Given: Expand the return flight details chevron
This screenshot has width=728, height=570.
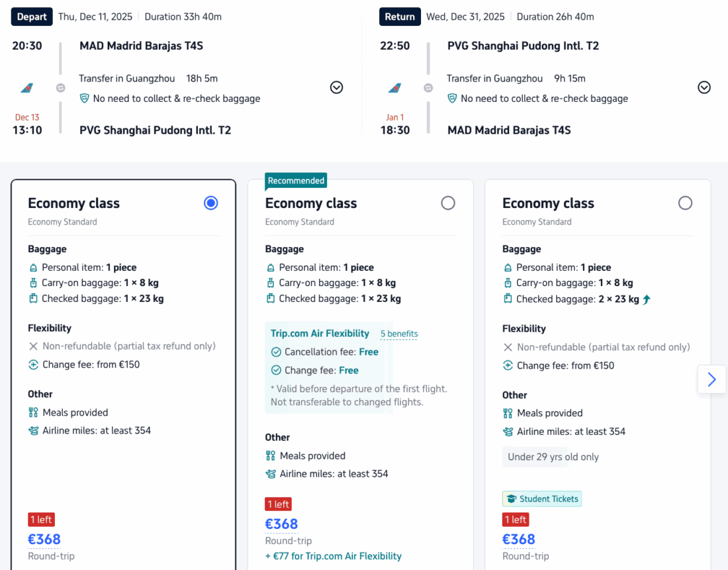Looking at the screenshot, I should point(704,87).
